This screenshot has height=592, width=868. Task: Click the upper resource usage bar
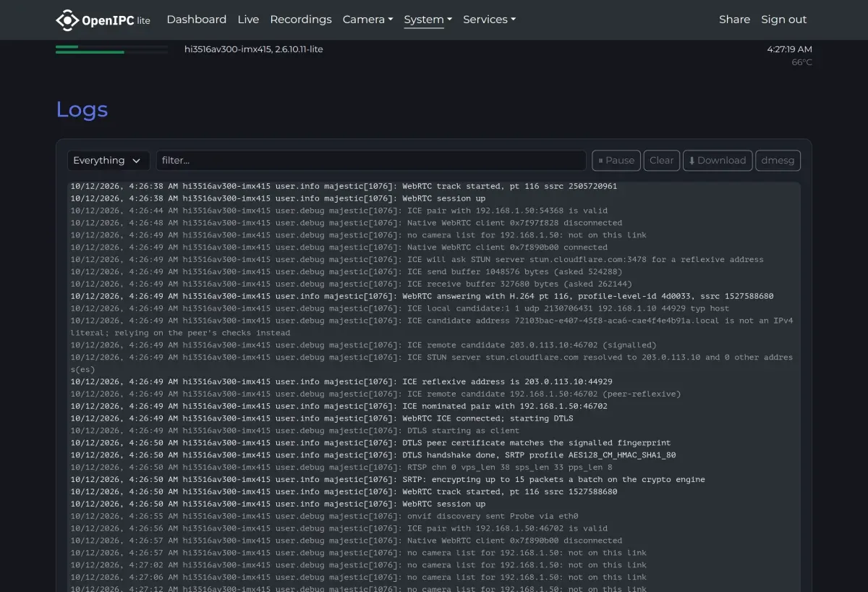click(111, 47)
